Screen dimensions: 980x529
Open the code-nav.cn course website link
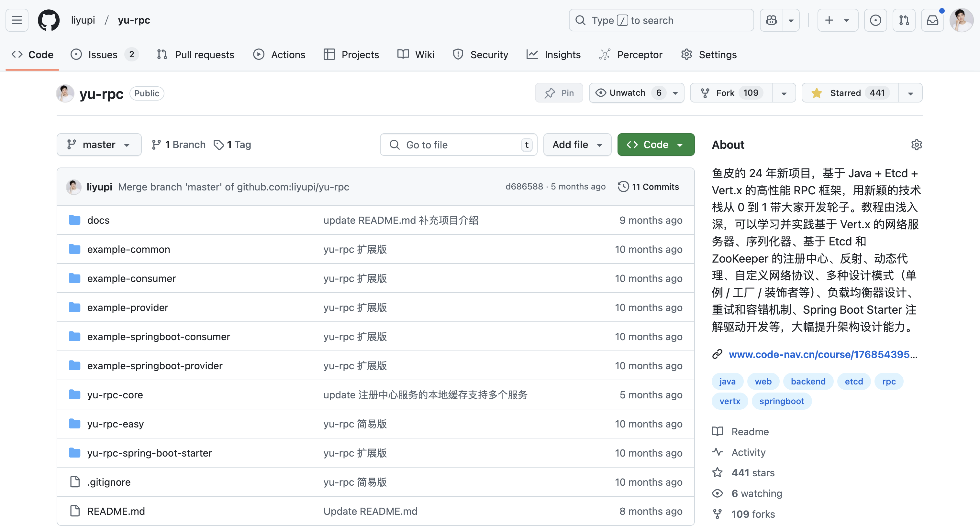[823, 354]
